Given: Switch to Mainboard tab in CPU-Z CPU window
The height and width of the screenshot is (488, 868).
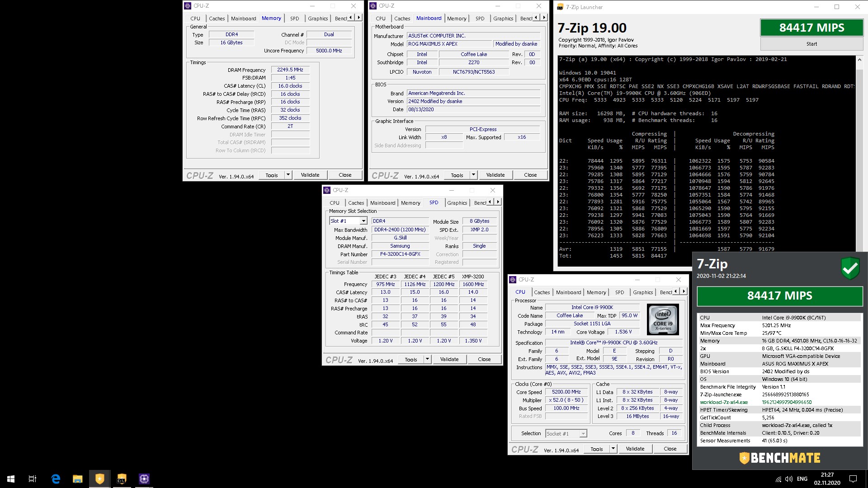Looking at the screenshot, I should pos(568,292).
